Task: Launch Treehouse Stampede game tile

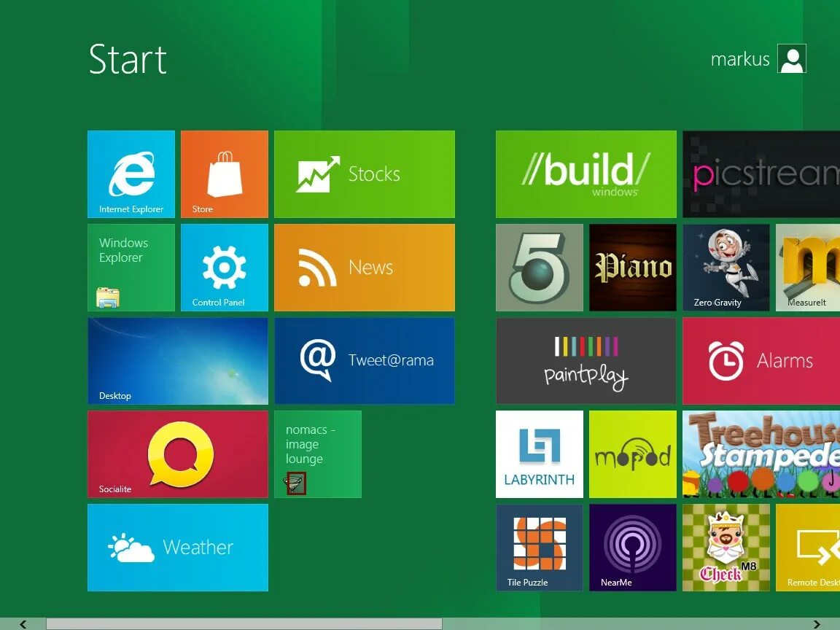Action: pos(761,454)
